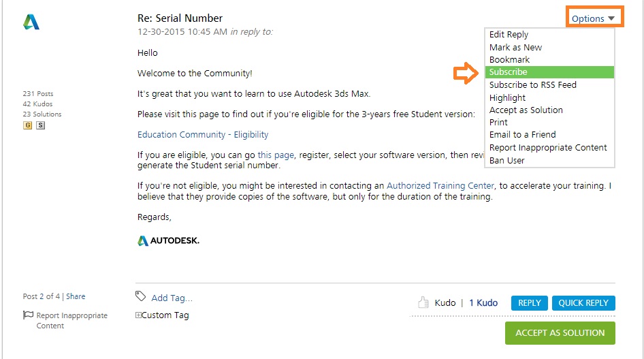The image size is (644, 359).
Task: Select Subscribe from the Options menu
Action: click(x=508, y=72)
